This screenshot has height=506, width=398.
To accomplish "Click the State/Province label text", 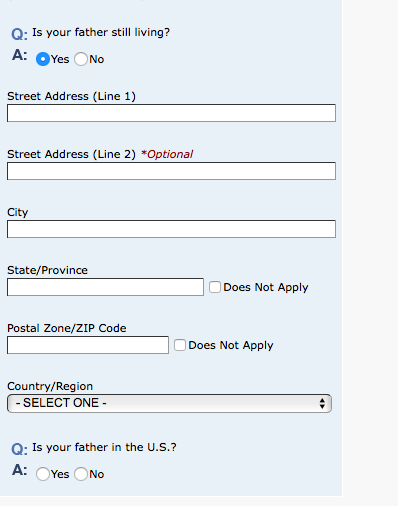I will coord(47,270).
